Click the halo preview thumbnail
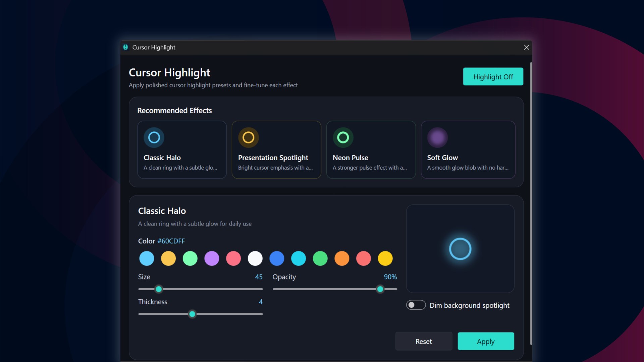 click(460, 249)
